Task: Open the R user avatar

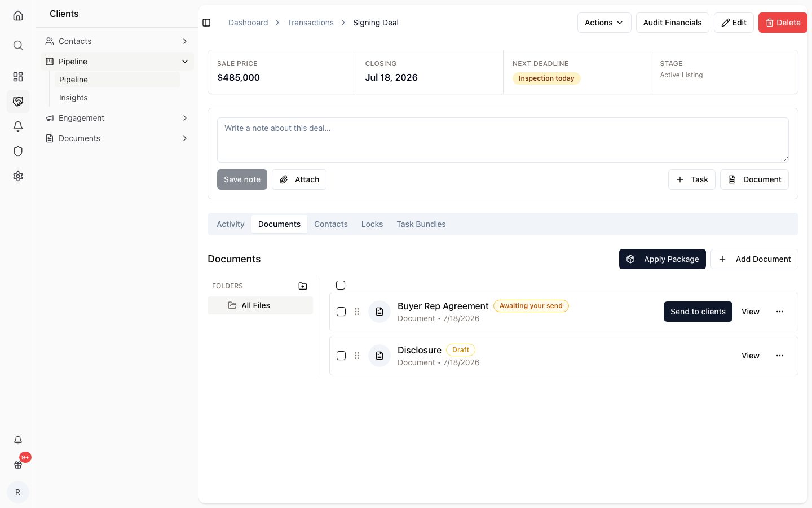Action: click(x=18, y=492)
